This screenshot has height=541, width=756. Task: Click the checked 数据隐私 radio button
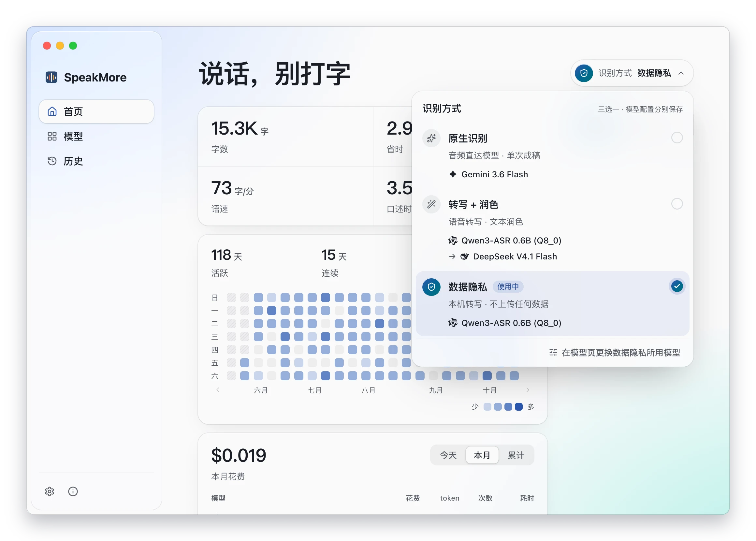pos(677,286)
